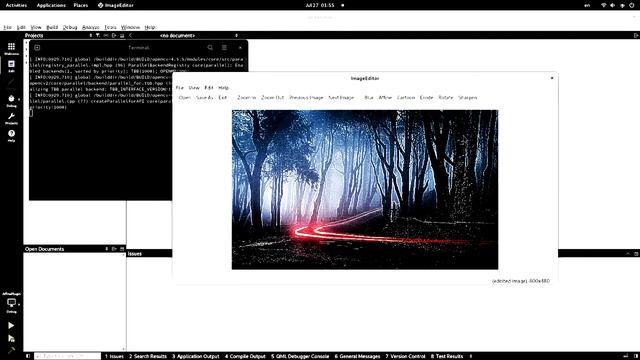Open Qt Creator Debug menu
This screenshot has width=640, height=360.
point(70,27)
